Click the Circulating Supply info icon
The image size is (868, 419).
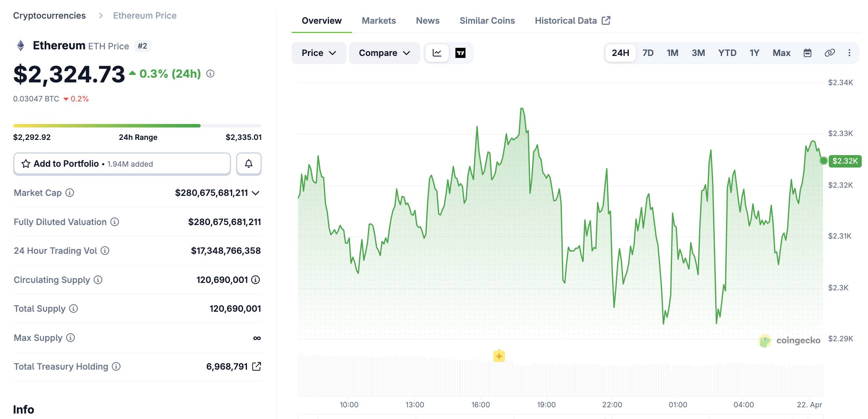pos(98,280)
